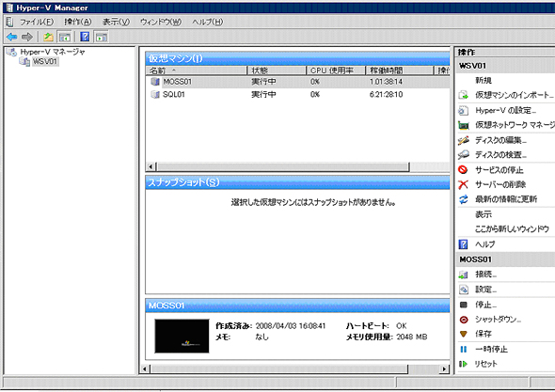This screenshot has width=555, height=392.
Task: Click the MMC system menu icon
Action: pyautogui.click(x=10, y=22)
